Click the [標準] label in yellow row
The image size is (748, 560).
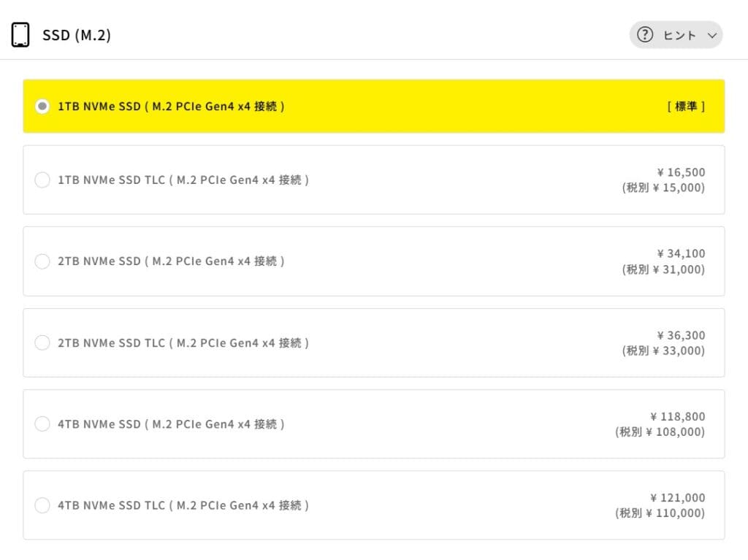click(x=686, y=107)
